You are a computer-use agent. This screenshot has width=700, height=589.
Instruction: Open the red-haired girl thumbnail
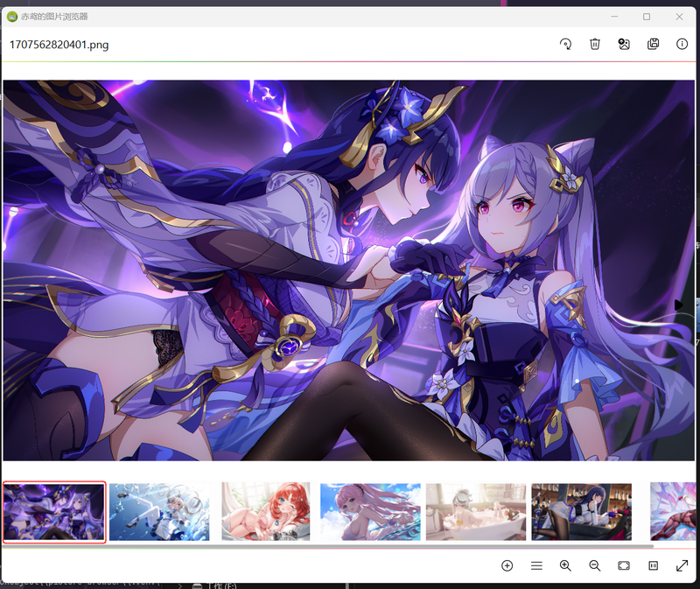click(x=266, y=512)
